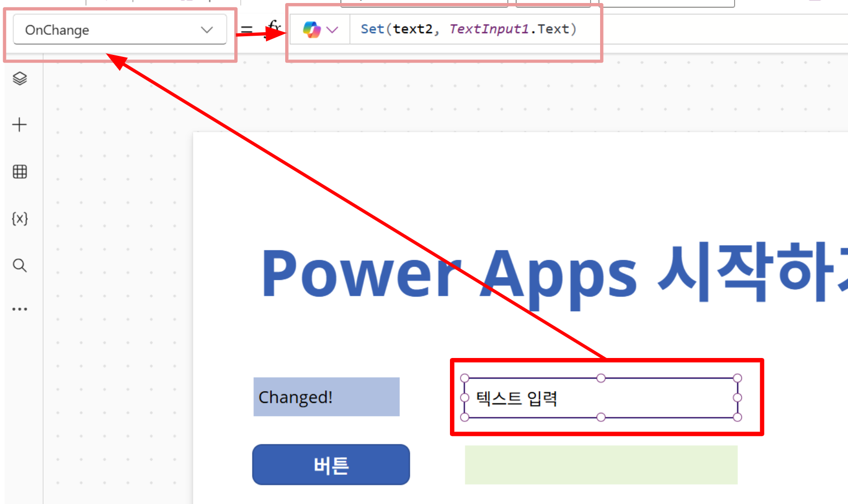Screen dimensions: 848x504
Task: Select the Changed! label
Action: [x=327, y=397]
